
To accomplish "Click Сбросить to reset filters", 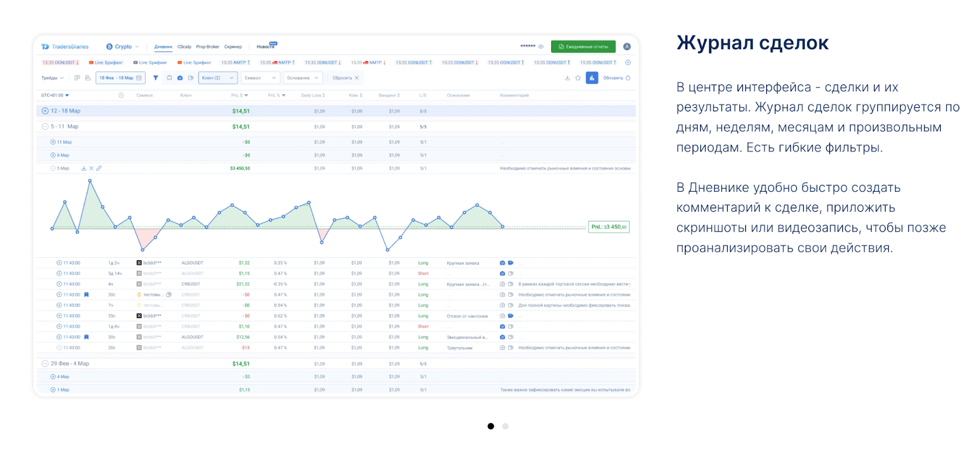I will (x=345, y=78).
